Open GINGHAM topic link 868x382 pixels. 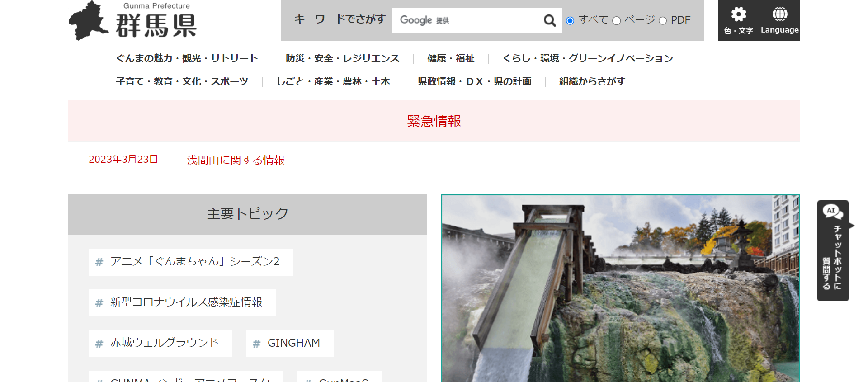coord(290,344)
